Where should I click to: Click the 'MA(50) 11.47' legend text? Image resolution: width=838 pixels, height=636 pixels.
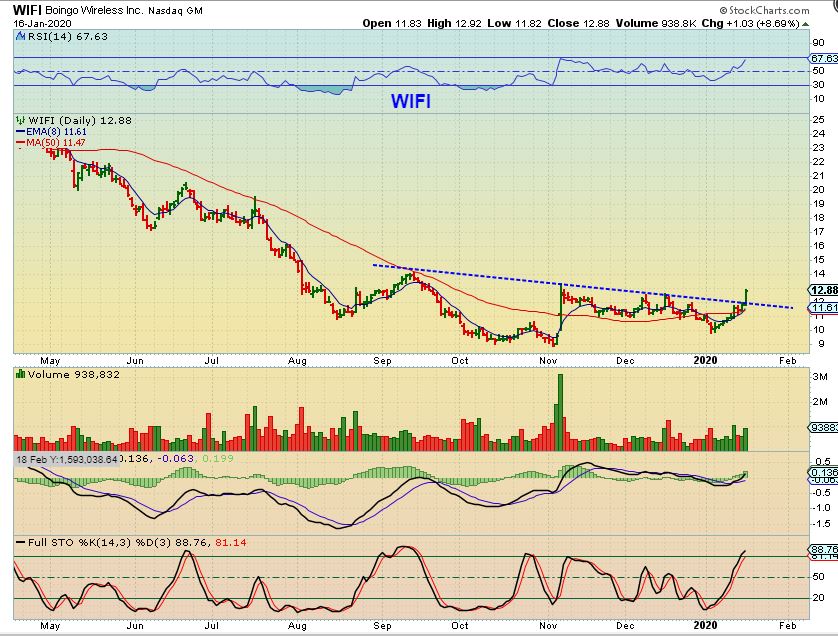(x=56, y=143)
